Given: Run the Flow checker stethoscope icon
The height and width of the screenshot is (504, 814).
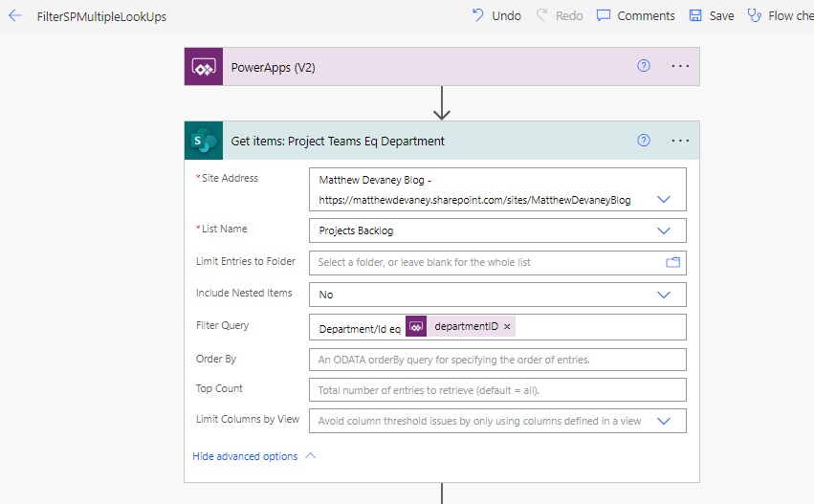Looking at the screenshot, I should [755, 15].
